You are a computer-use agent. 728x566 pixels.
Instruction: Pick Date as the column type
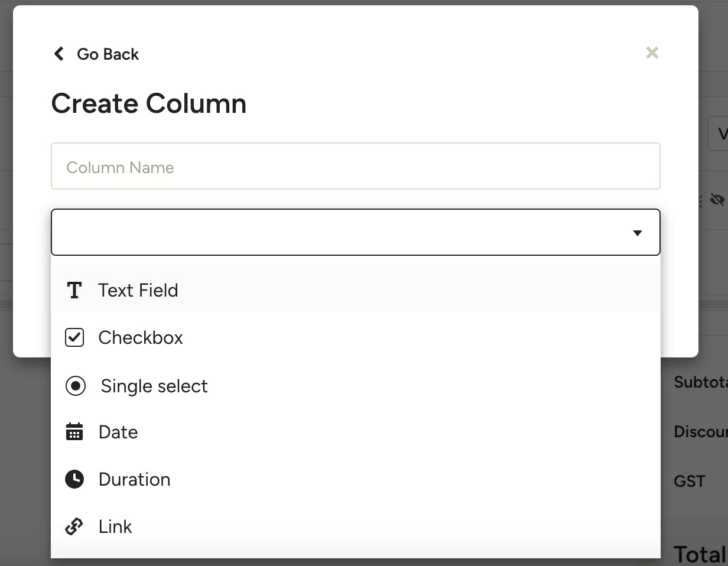[118, 432]
